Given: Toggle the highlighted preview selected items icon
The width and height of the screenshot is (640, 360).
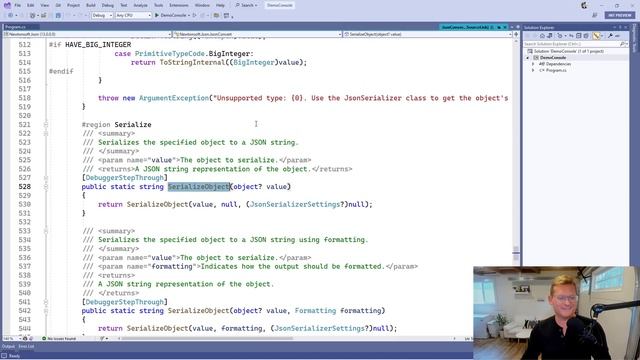Looking at the screenshot, I should point(597,36).
